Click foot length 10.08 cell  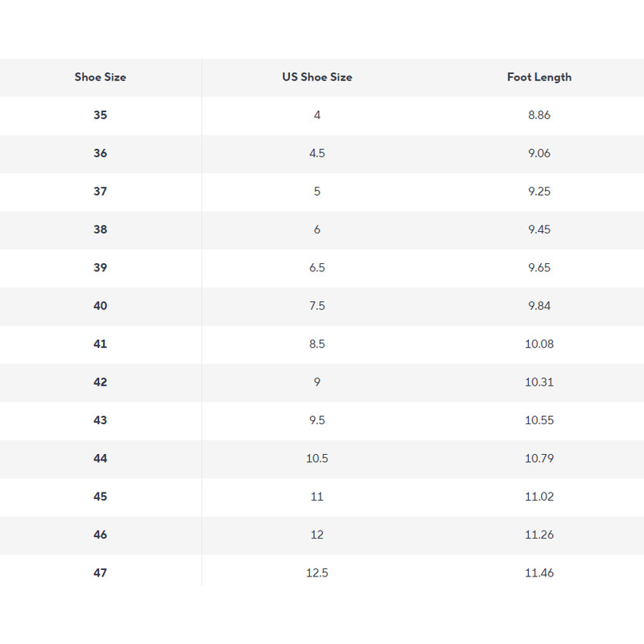click(x=539, y=344)
